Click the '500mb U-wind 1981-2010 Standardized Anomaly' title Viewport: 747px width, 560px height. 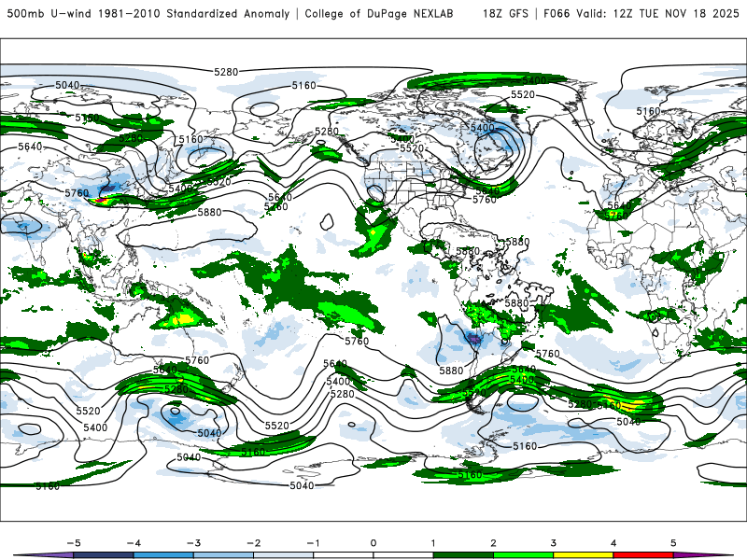(148, 13)
